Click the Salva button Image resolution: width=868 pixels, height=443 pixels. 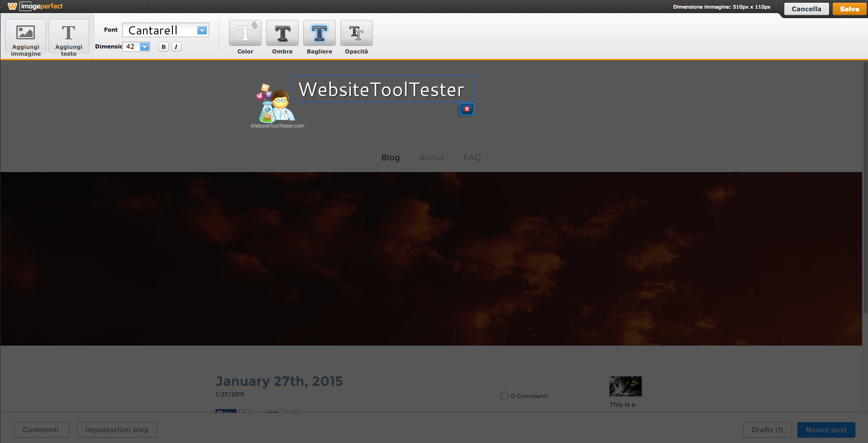click(849, 9)
